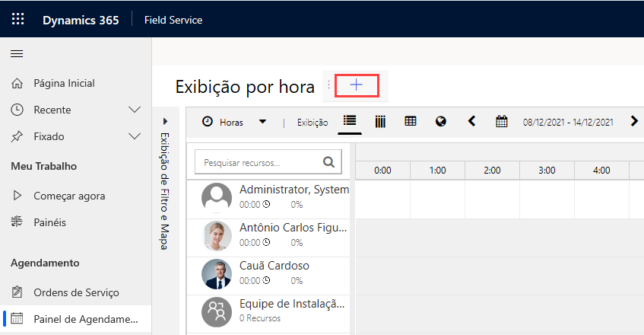Click the Administrator, System avatar
The image size is (644, 335).
[x=217, y=198]
